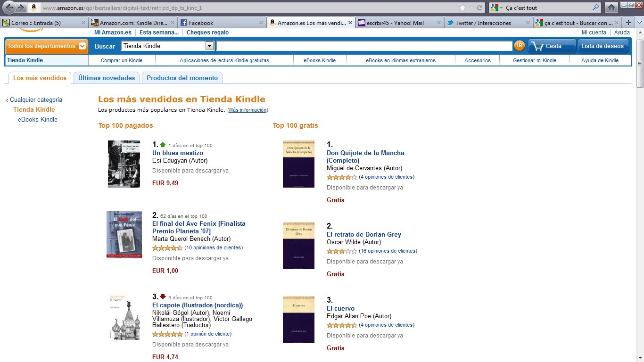Image resolution: width=644 pixels, height=362 pixels.
Task: Open Mi cuenta link
Action: [594, 33]
